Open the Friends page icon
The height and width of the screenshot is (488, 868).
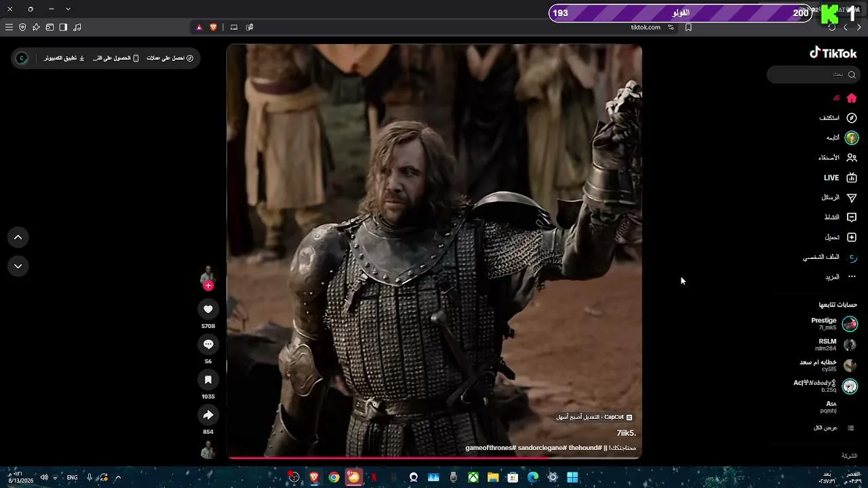coord(852,158)
